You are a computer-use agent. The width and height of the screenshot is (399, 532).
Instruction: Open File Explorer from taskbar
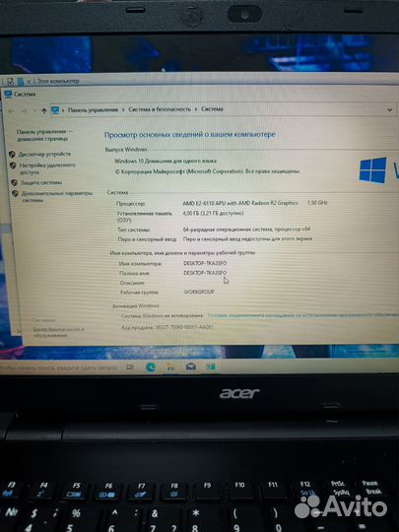click(170, 366)
